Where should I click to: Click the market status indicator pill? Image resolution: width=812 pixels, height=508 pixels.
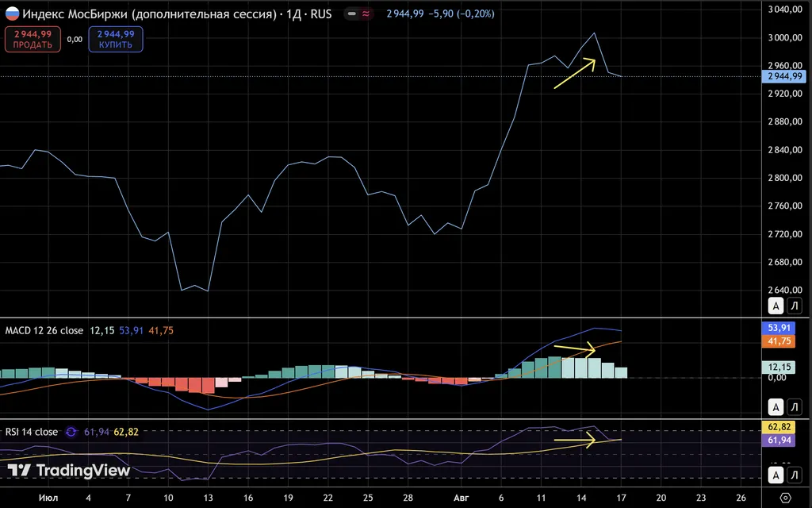(358, 14)
